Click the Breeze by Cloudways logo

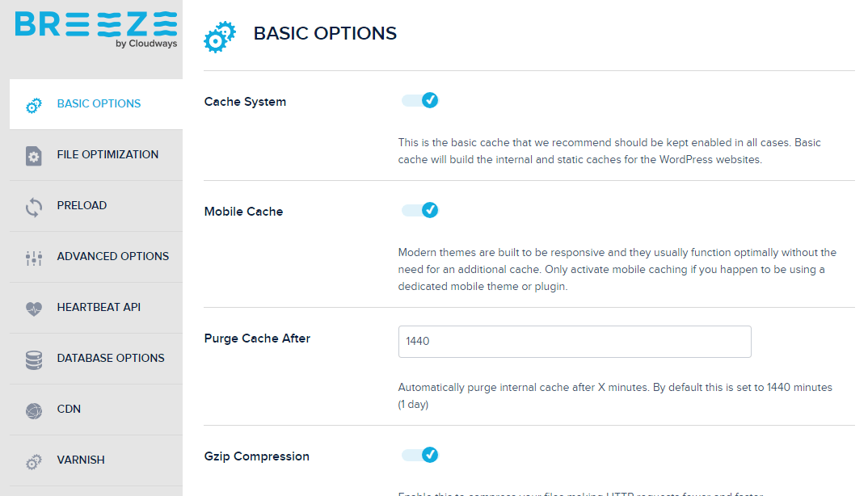point(96,29)
